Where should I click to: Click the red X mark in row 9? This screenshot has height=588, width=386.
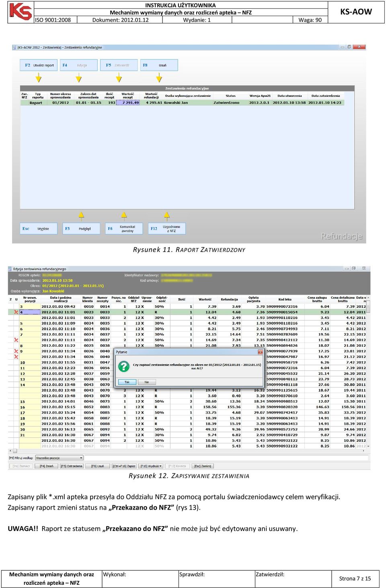pyautogui.click(x=16, y=351)
